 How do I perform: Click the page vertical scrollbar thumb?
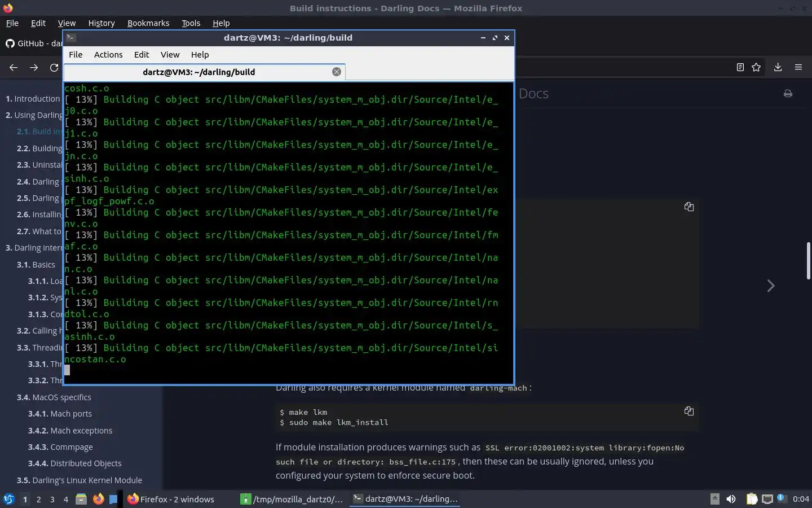click(809, 261)
